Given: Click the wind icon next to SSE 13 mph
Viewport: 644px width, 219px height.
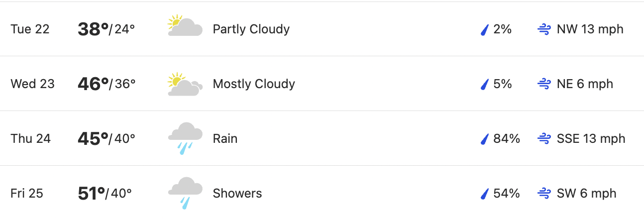Looking at the screenshot, I should pyautogui.click(x=544, y=139).
